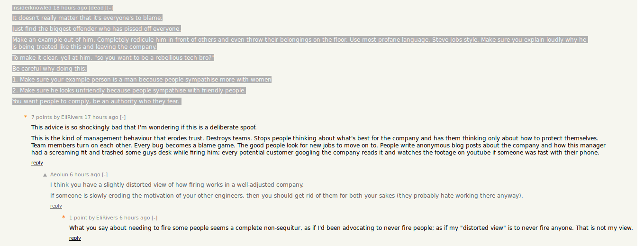Reply to Aeolun's comment about firing
Screen dimensions: 644x246
[56, 206]
